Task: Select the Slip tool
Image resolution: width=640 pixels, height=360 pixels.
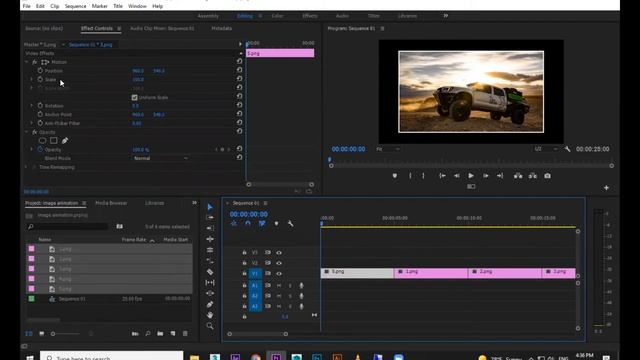Action: click(210, 282)
